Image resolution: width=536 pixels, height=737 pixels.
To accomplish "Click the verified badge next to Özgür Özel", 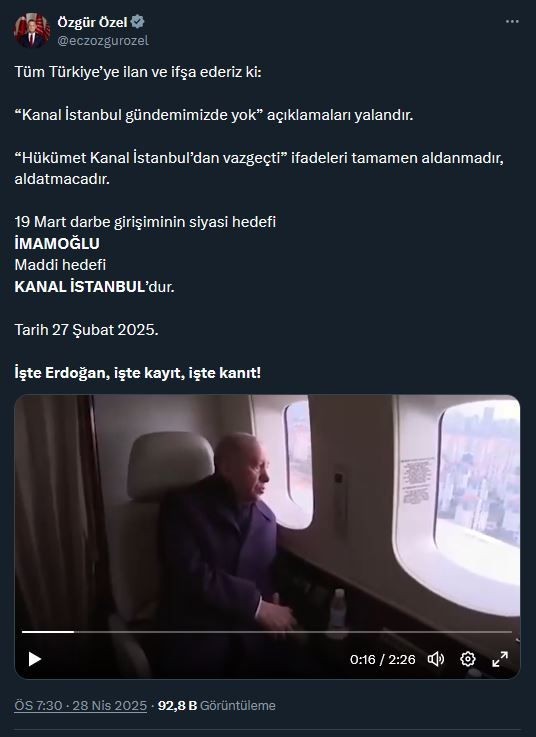I will 137,22.
